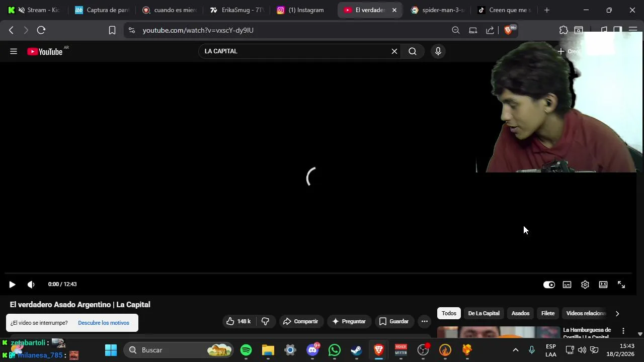
Task: Save the video with Guardar
Action: tap(394, 321)
